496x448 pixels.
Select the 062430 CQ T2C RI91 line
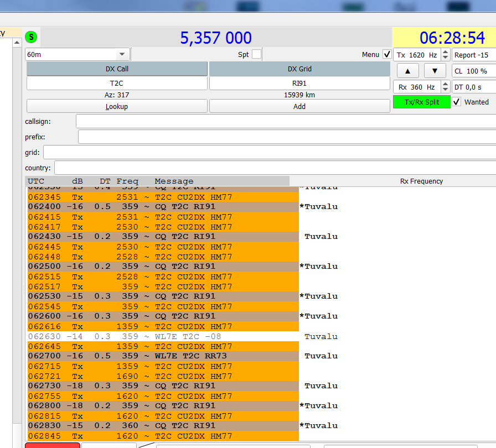coord(163,237)
